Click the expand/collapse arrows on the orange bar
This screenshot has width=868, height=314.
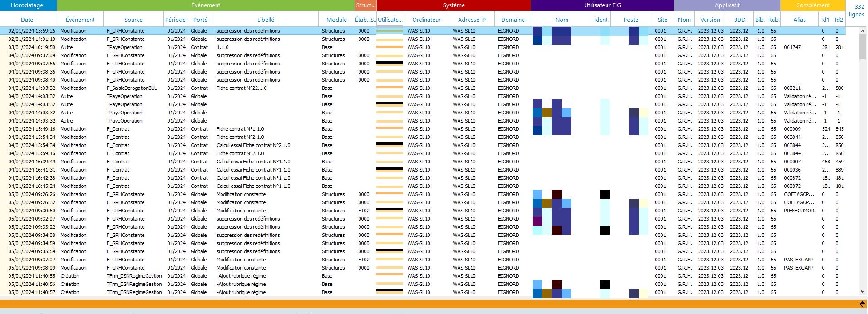[x=862, y=304]
